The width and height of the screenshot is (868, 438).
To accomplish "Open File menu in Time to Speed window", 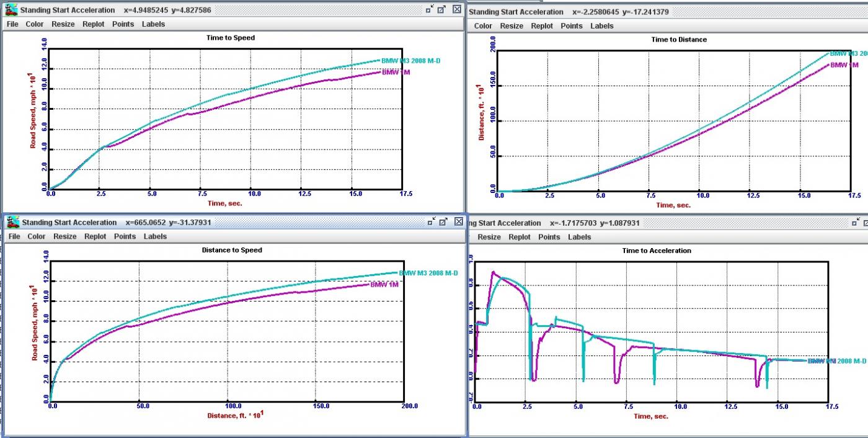I will [x=13, y=24].
